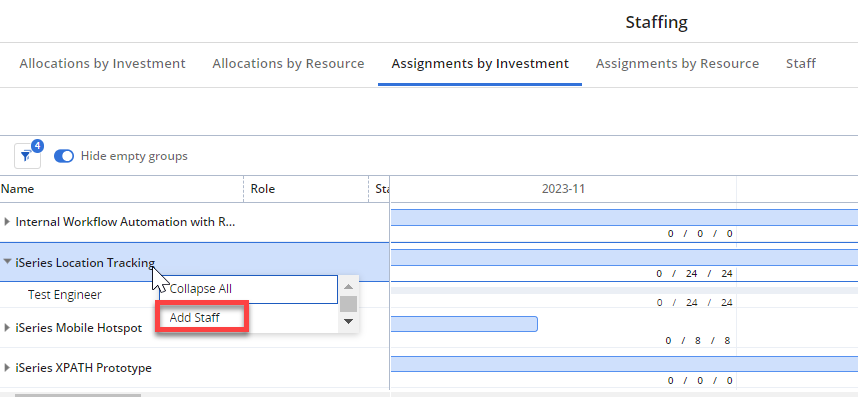Switch to Allocations by Resource tab
858x398 pixels.
(x=288, y=64)
